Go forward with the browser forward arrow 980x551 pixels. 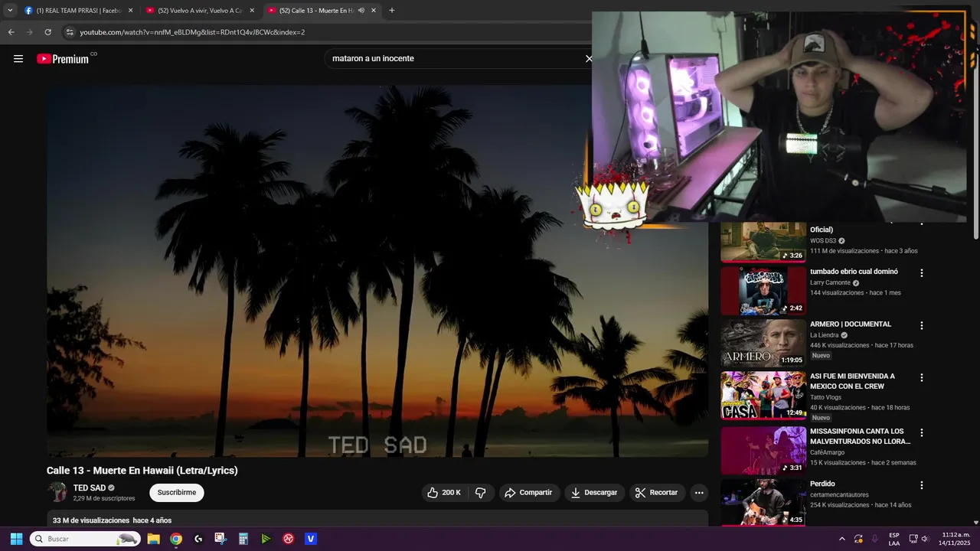pos(29,32)
